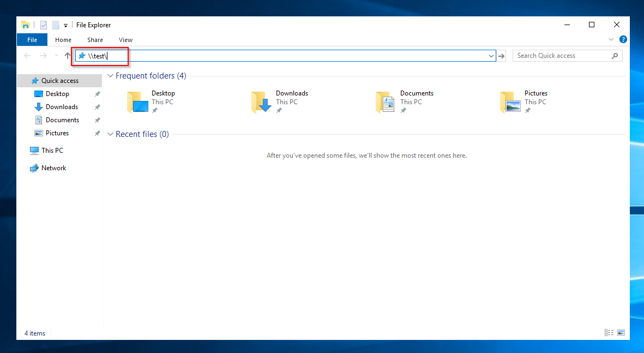Select the Desktop folder icon in Frequent folders
The height and width of the screenshot is (353, 644).
point(137,102)
